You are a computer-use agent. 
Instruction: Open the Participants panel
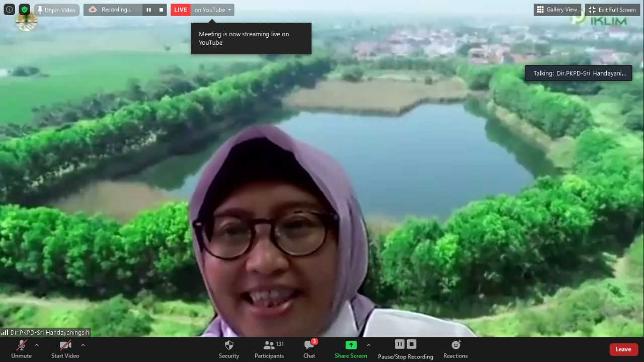click(269, 349)
